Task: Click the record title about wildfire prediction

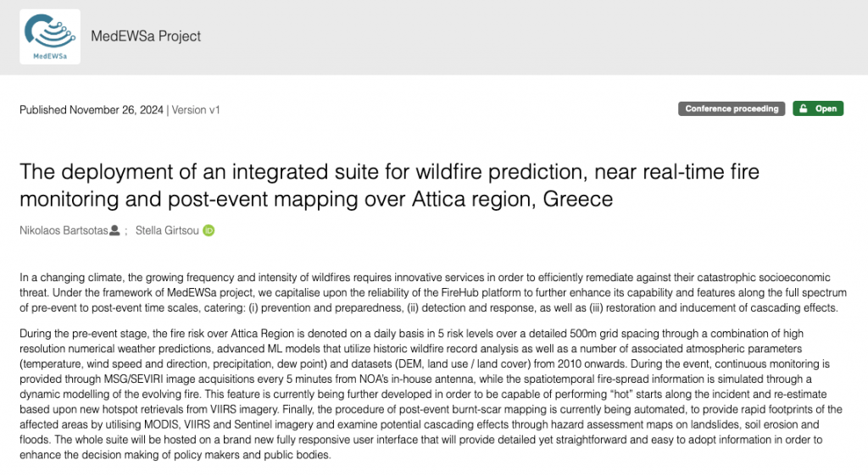Action: [x=389, y=185]
